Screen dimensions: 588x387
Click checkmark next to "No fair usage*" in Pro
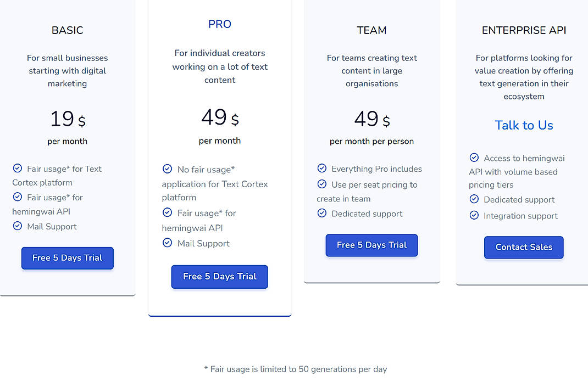coord(167,169)
